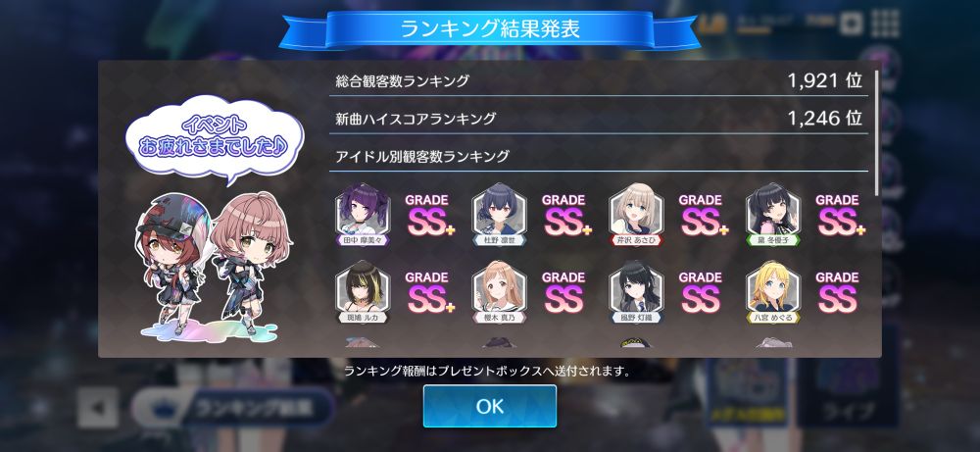This screenshot has height=452, width=980.
Task: Select the 櫻木 真乃 idol icon
Action: click(500, 292)
